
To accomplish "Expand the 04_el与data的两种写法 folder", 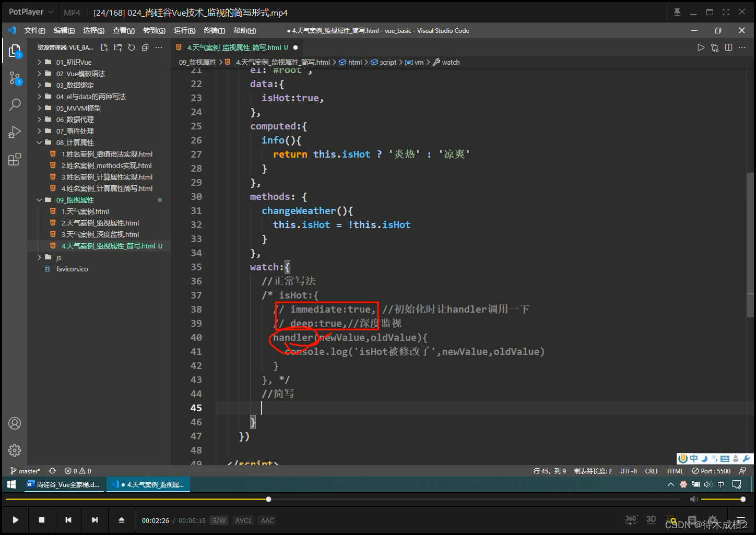I will pyautogui.click(x=39, y=97).
